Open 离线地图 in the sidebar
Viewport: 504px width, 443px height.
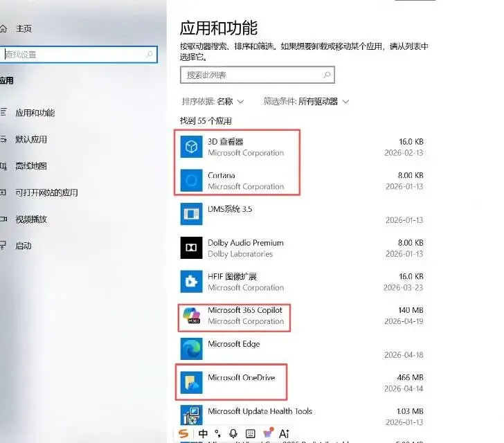(x=31, y=166)
